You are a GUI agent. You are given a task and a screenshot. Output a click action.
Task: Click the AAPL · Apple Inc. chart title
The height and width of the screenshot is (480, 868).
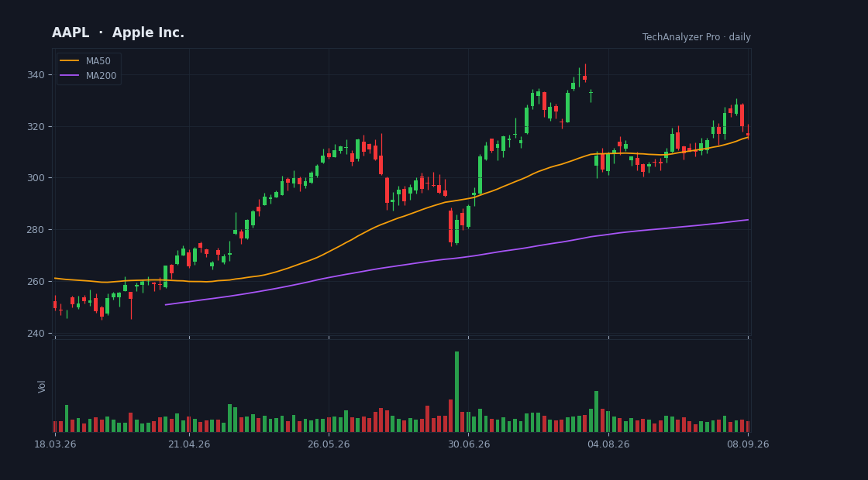point(118,33)
